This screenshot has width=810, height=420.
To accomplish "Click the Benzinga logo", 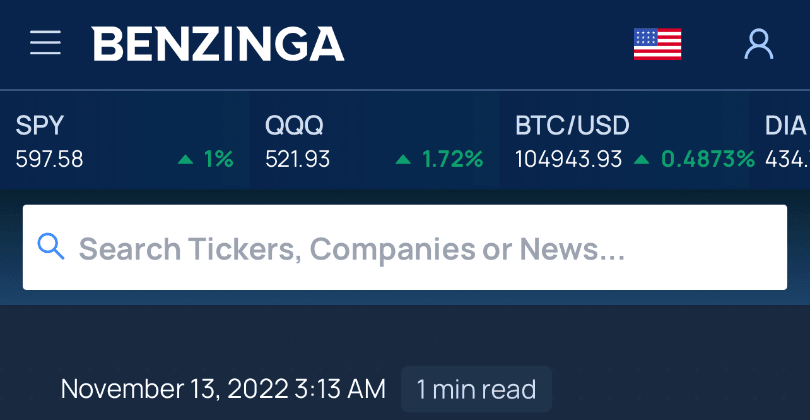I will coord(218,43).
